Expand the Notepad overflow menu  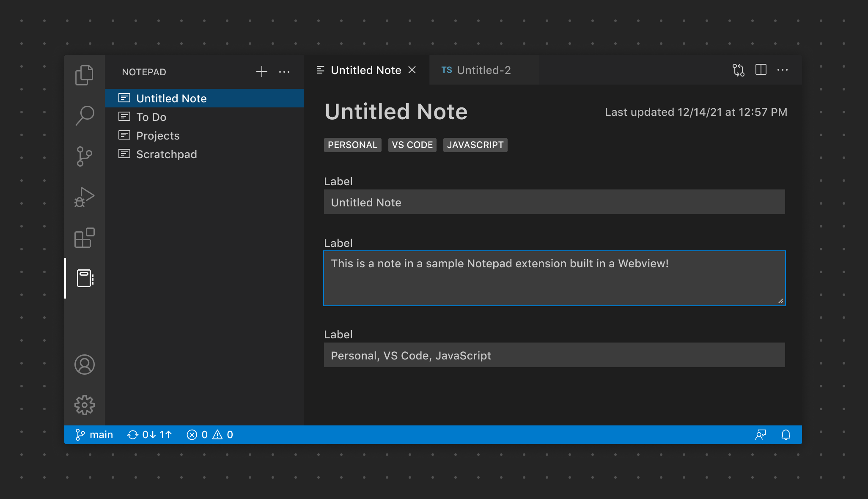click(284, 71)
